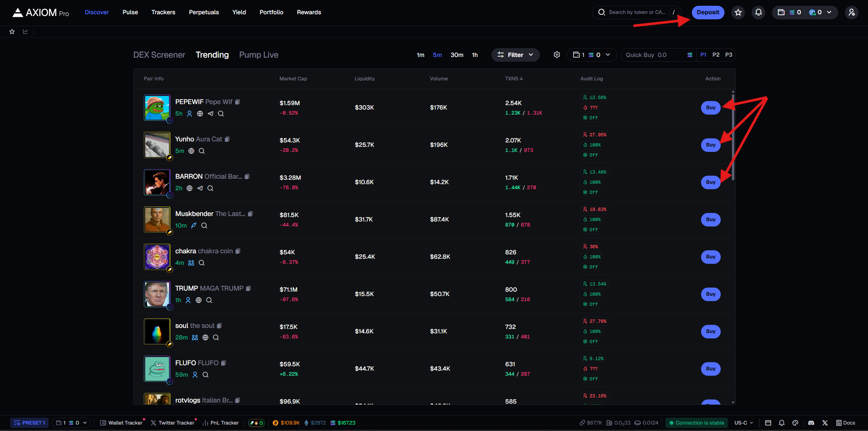
Task: Select the 1h timeframe
Action: 475,55
